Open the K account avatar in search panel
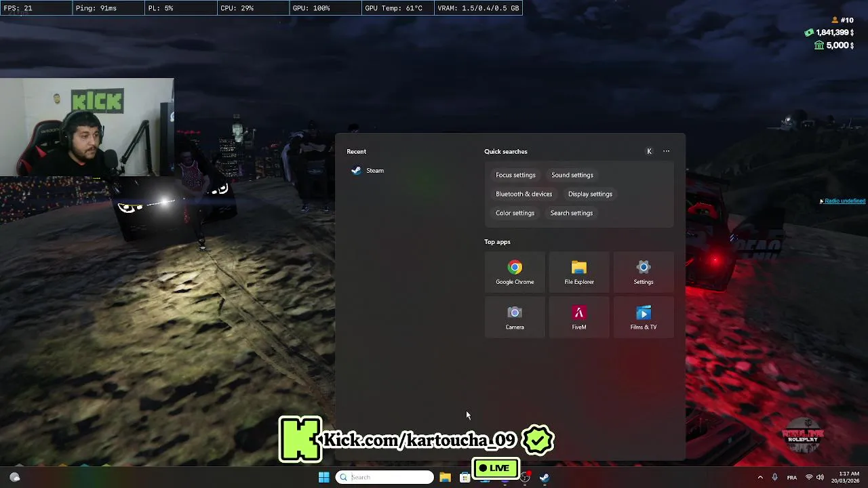 pos(649,151)
